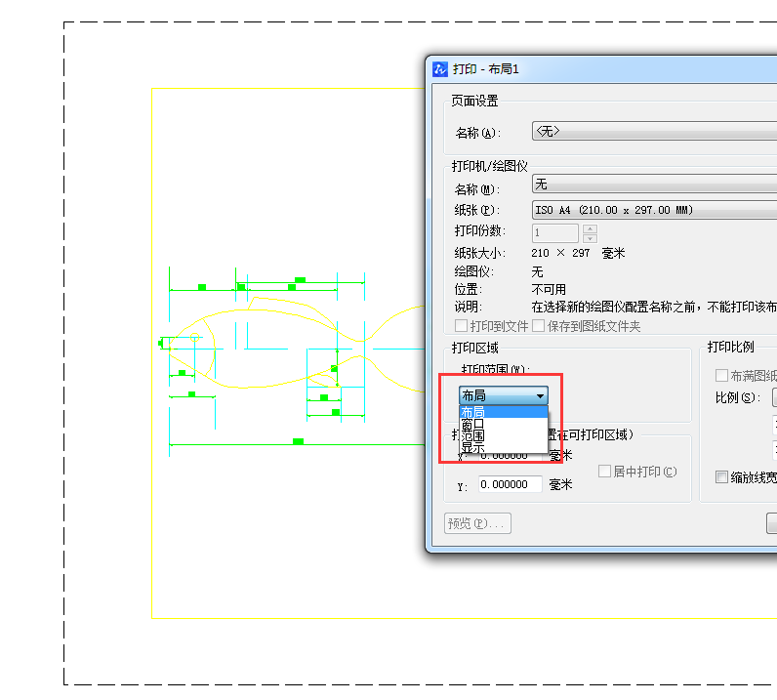This screenshot has height=700, width=777.
Task: Click the 纸张大小 210 × 297 text
Action: click(560, 253)
